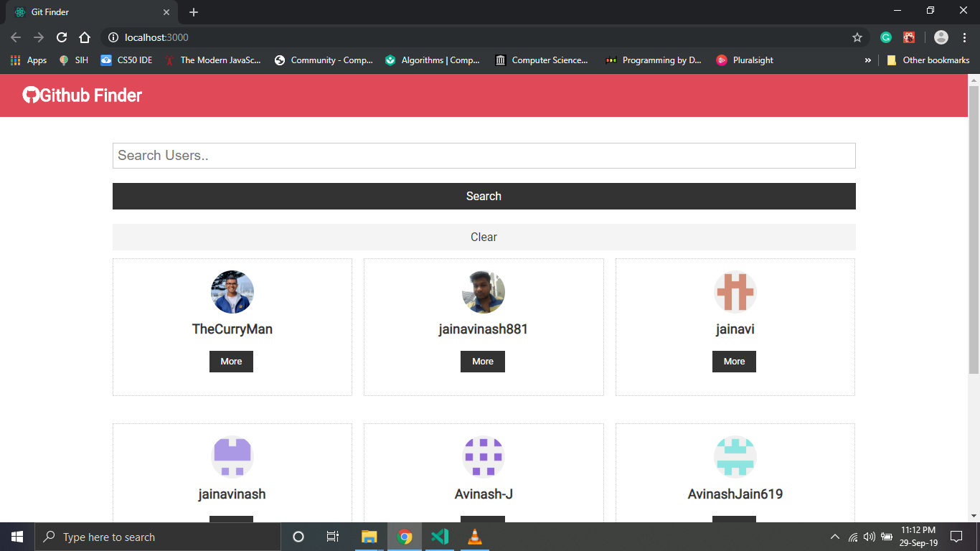Reload the localhost page
The image size is (980, 551).
[62, 37]
